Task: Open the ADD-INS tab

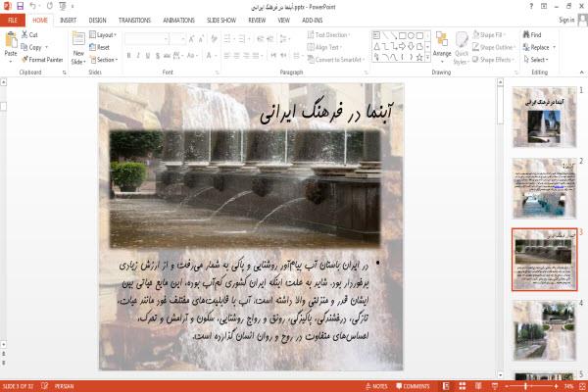Action: point(312,21)
